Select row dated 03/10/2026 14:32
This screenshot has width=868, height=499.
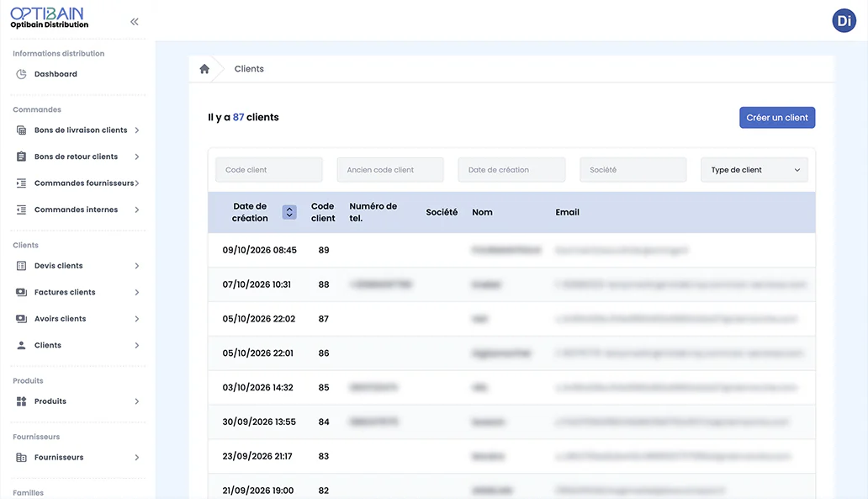511,388
